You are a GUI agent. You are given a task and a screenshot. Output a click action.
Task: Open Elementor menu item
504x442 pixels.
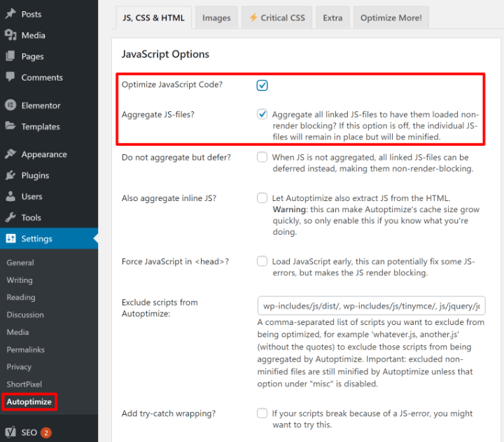pyautogui.click(x=49, y=105)
